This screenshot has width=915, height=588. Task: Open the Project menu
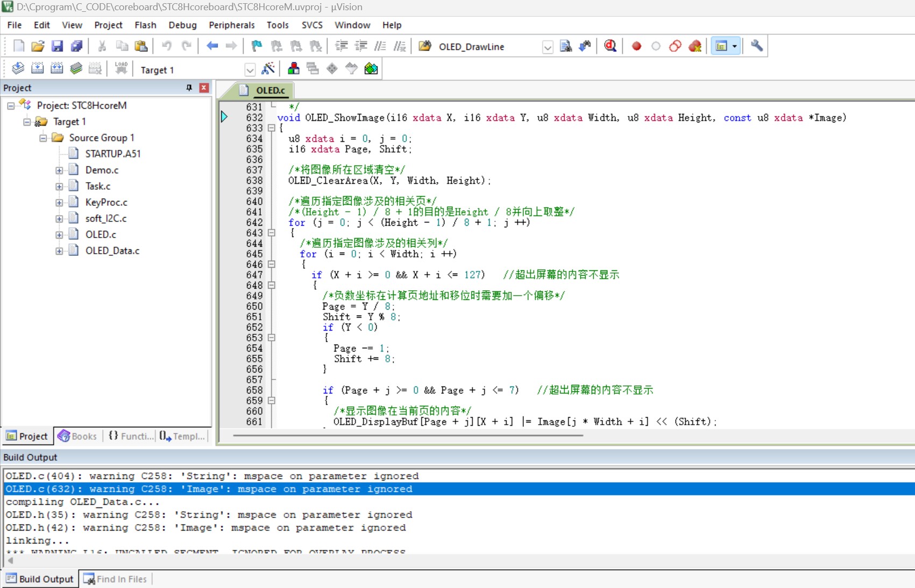(x=108, y=25)
